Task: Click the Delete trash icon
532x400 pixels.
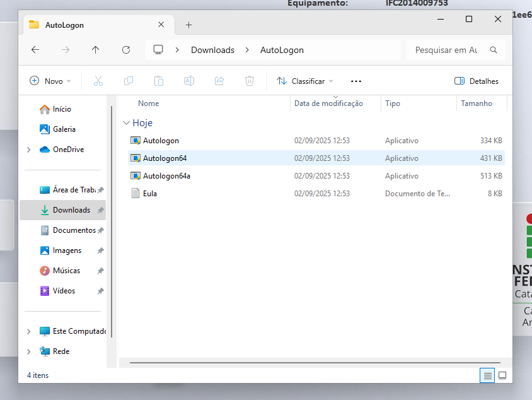Action: (250, 81)
